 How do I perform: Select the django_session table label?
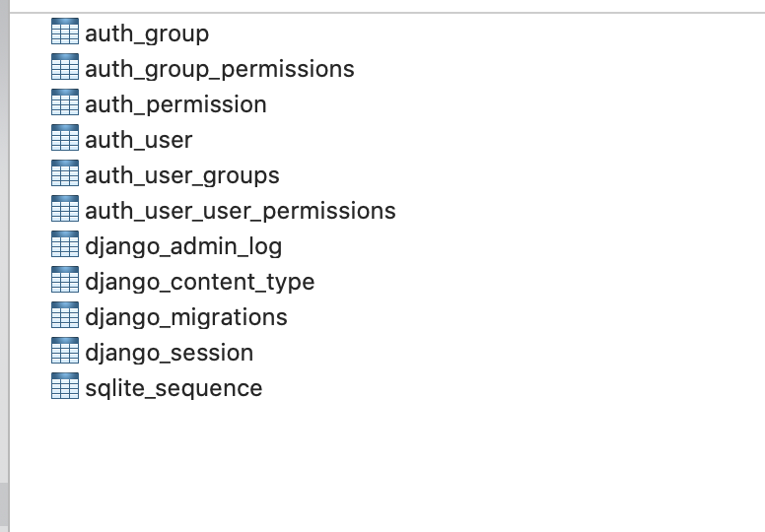169,353
